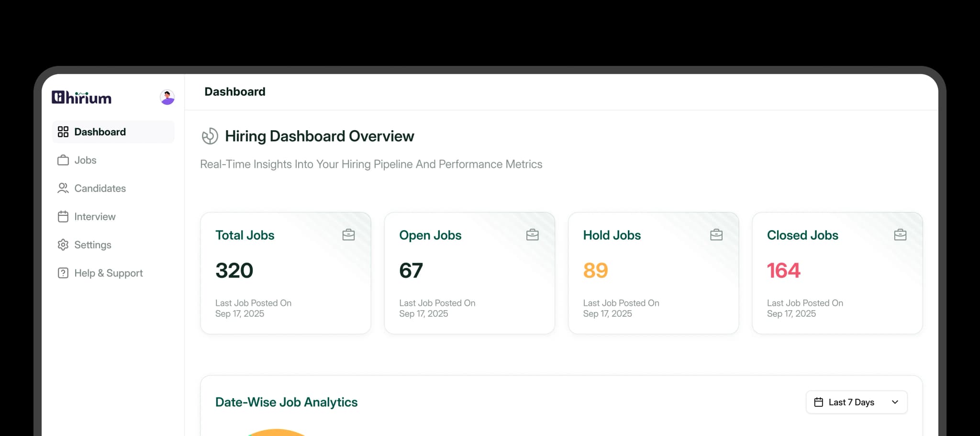The width and height of the screenshot is (980, 436).
Task: Open the Jobs section from the sidebar
Action: pos(85,160)
